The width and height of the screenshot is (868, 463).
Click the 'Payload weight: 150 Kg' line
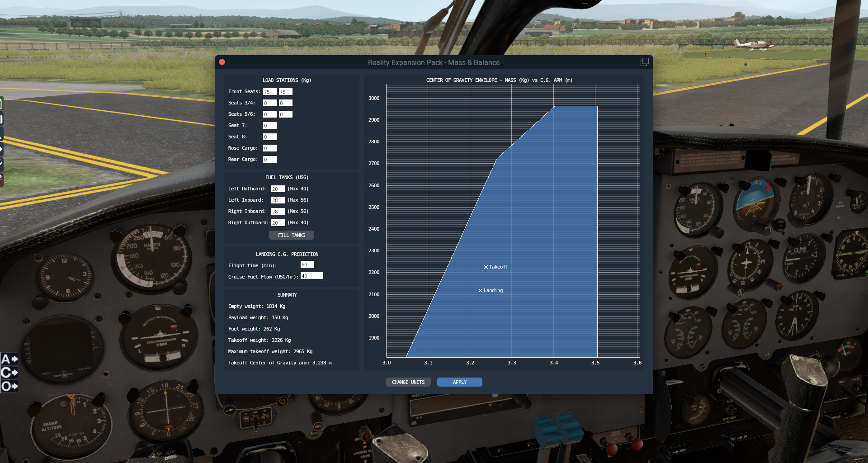click(258, 318)
